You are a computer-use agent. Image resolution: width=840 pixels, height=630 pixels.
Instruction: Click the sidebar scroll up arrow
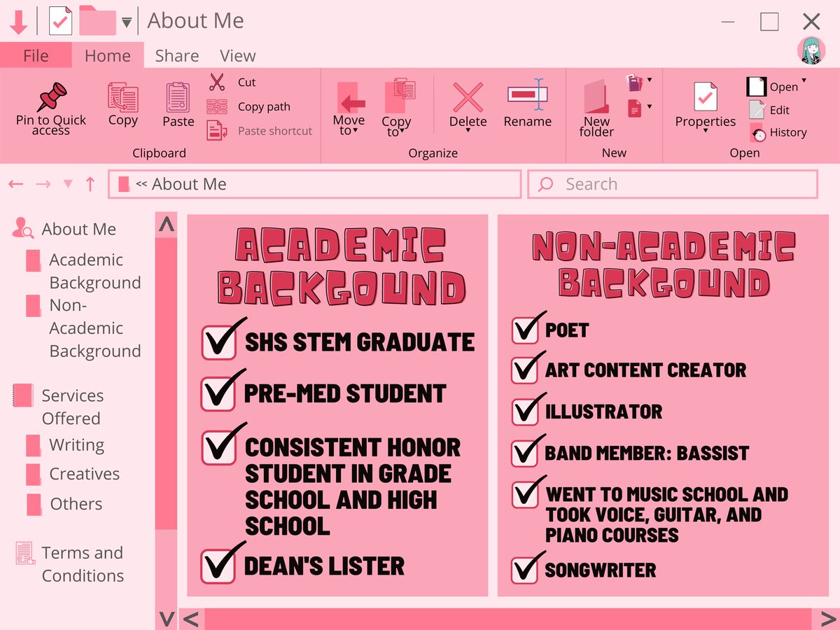point(167,225)
